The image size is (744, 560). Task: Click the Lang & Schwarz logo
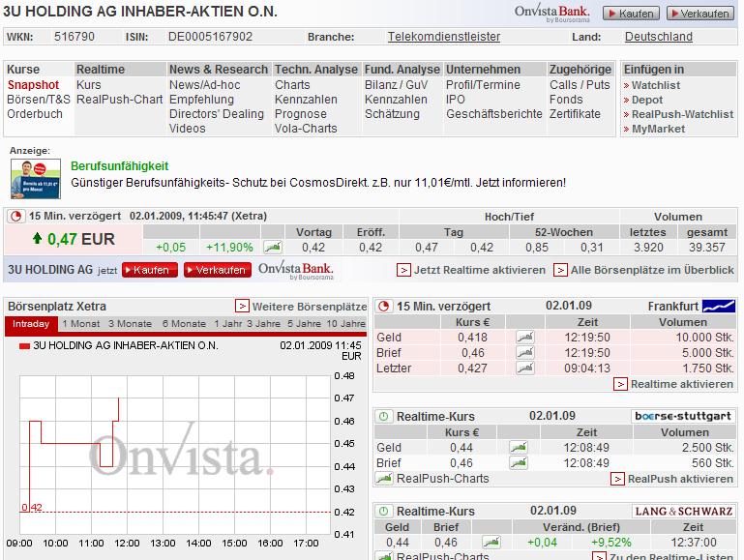coord(683,511)
